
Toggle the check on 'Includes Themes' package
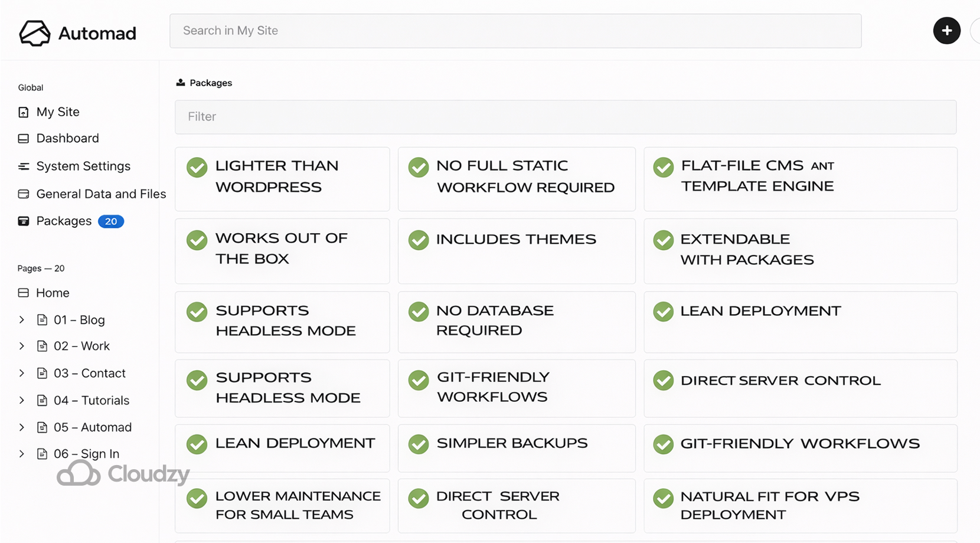click(x=418, y=240)
